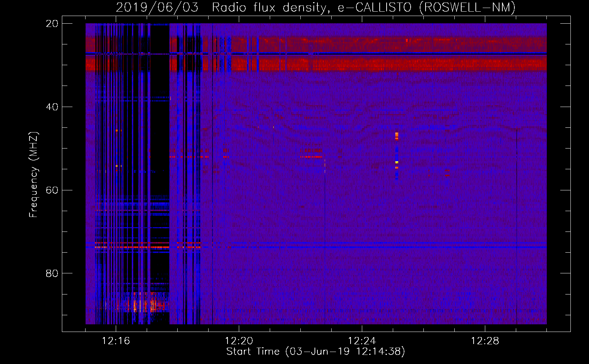Click the 40 frequency tick label
The height and width of the screenshot is (364, 589).
click(x=52, y=107)
